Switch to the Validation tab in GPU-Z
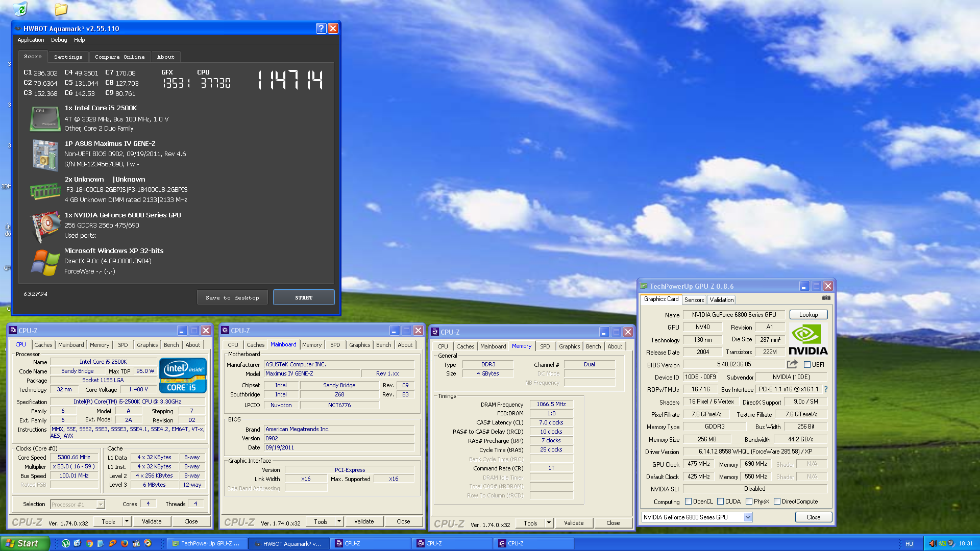The image size is (980, 551). [x=721, y=300]
